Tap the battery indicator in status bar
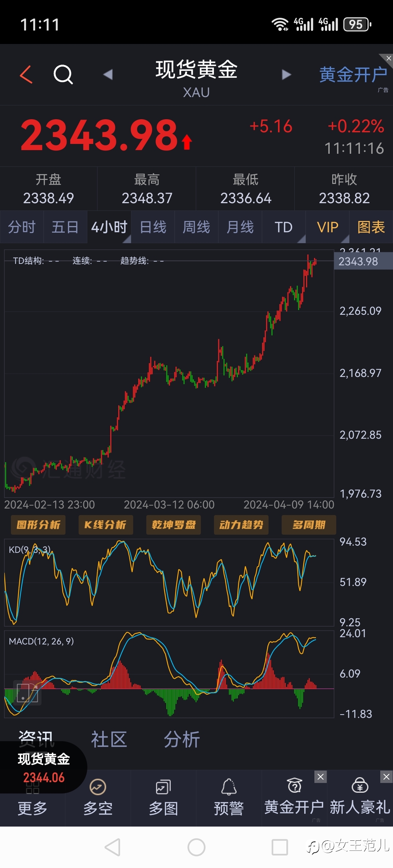 point(358,24)
